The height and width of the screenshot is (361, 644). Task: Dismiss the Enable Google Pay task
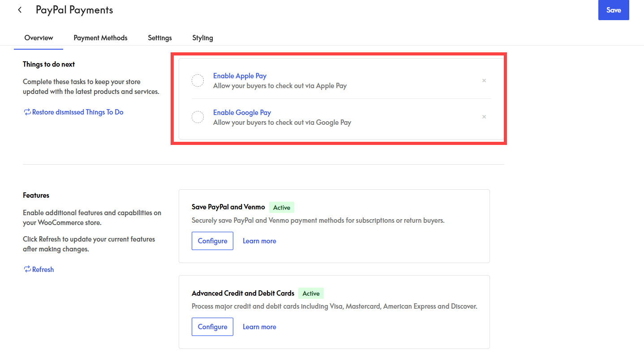(x=484, y=117)
